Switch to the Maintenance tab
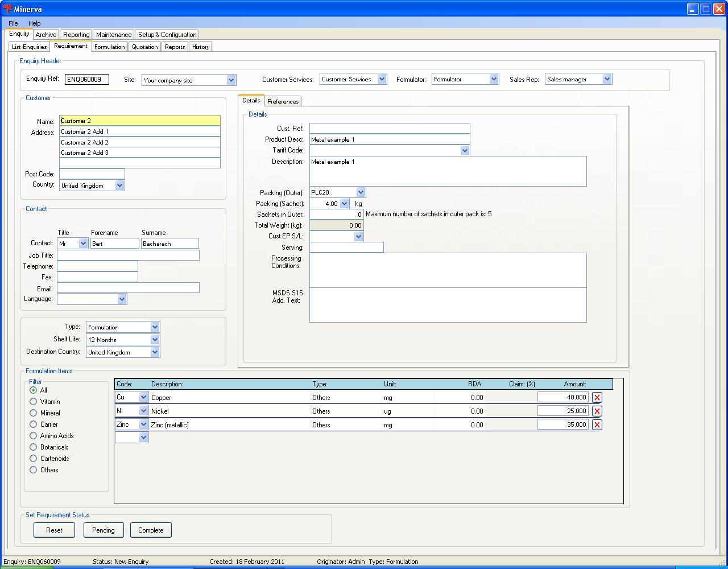Screen dimensions: 728x569 tap(114, 35)
